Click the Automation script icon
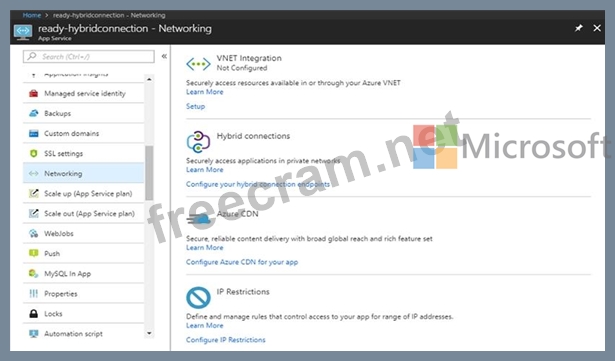 click(34, 334)
